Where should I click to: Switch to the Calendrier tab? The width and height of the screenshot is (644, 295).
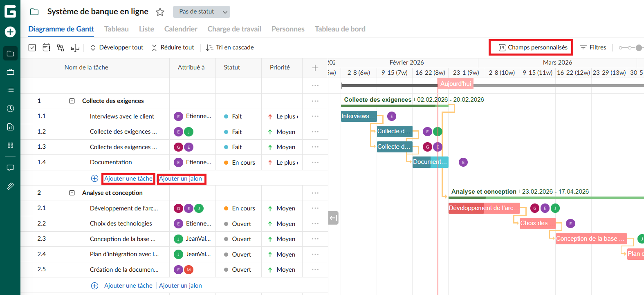pos(181,29)
